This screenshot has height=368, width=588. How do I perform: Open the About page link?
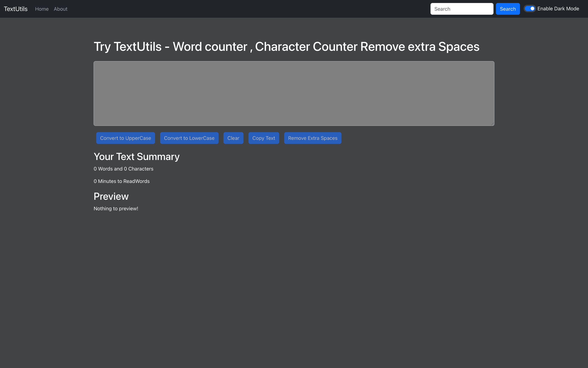[61, 9]
